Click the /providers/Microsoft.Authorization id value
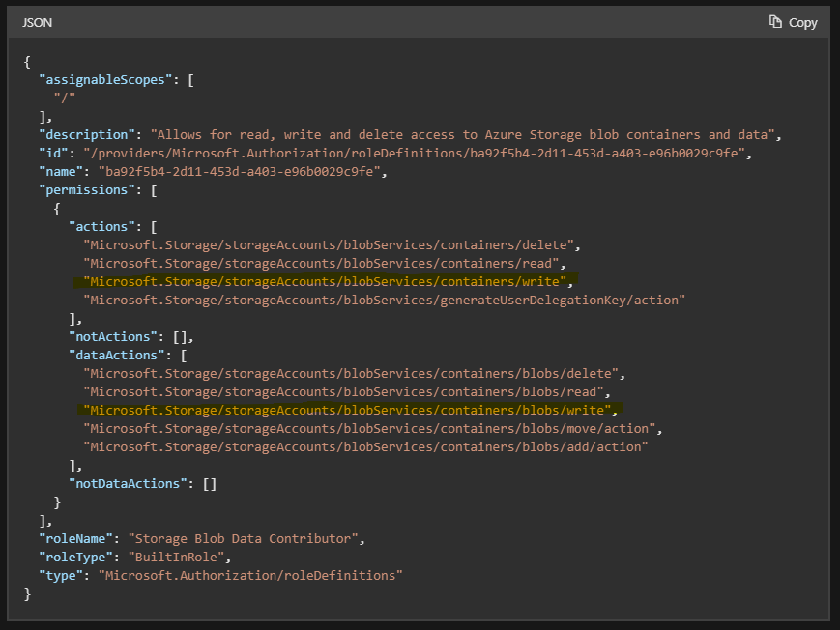 tap(414, 154)
